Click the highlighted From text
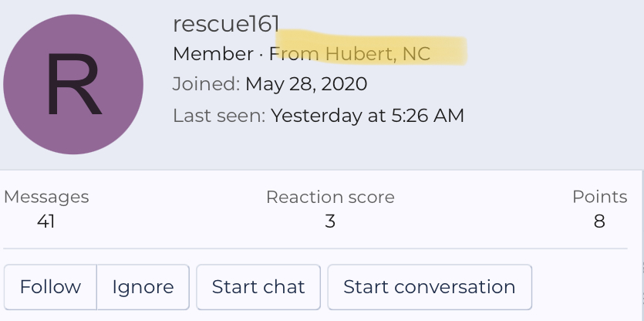This screenshot has width=644, height=321. pyautogui.click(x=294, y=54)
